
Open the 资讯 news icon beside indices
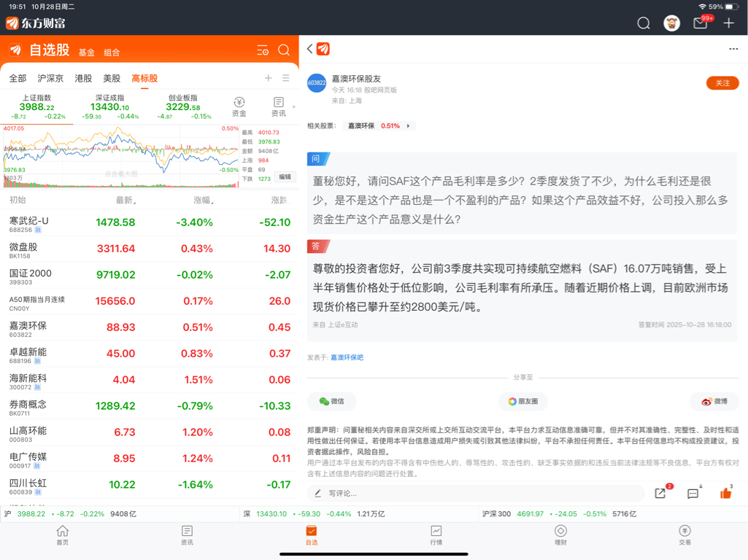click(279, 106)
